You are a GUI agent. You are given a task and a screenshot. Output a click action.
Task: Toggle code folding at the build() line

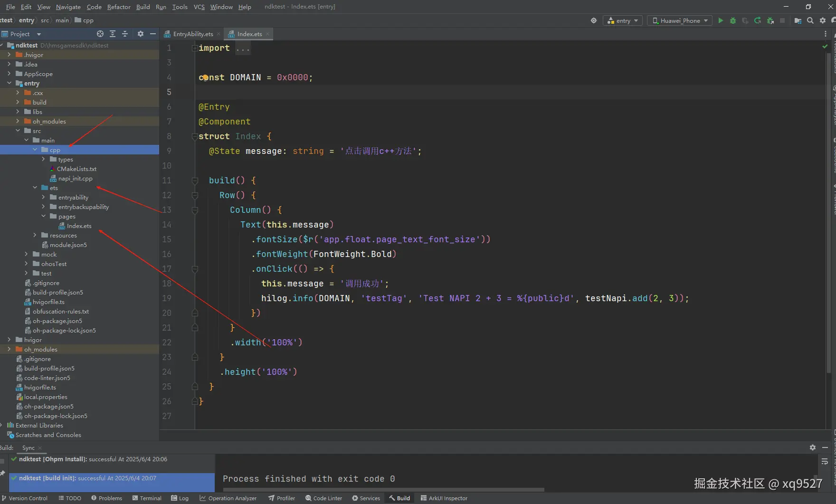[195, 181]
